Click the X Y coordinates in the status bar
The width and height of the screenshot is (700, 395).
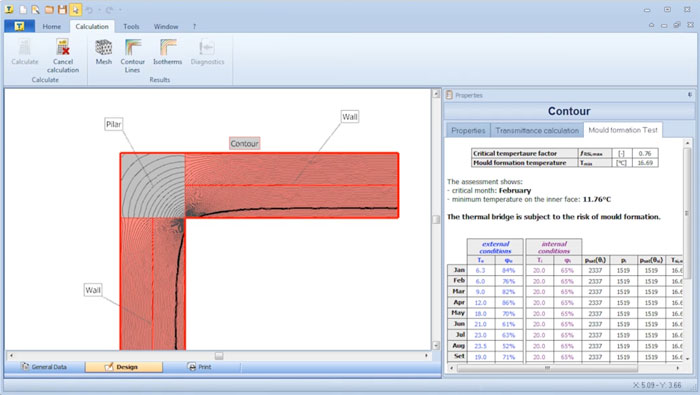657,385
